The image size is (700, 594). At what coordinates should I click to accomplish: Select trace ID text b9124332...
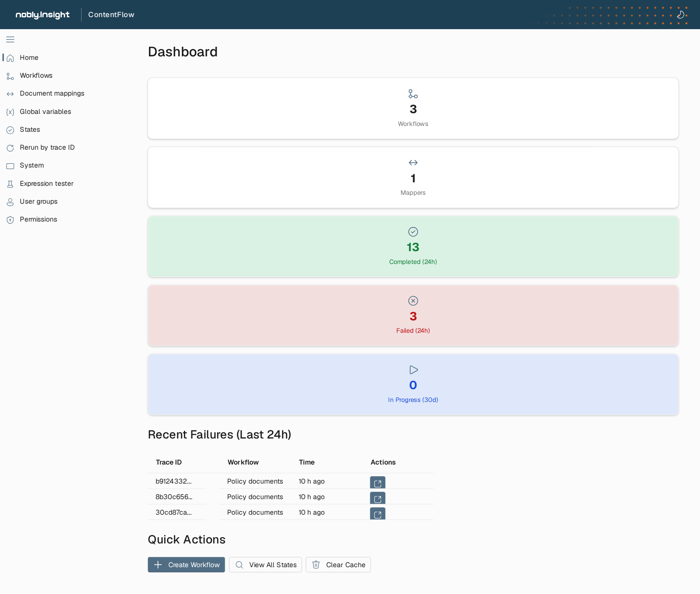(x=173, y=481)
